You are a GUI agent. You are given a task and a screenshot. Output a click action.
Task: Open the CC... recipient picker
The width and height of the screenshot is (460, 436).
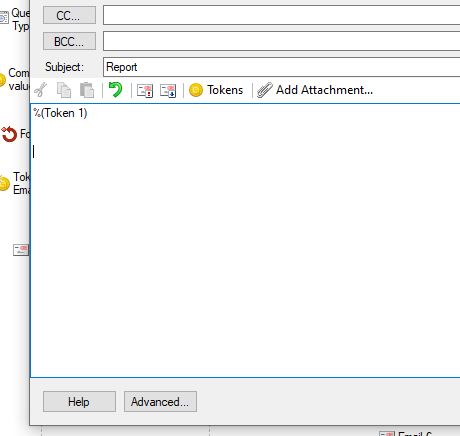point(69,15)
